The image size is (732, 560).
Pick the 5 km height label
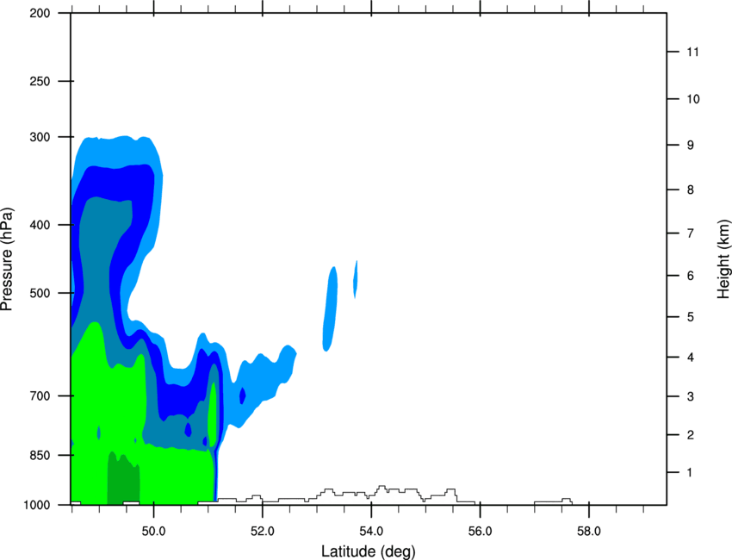(x=691, y=317)
